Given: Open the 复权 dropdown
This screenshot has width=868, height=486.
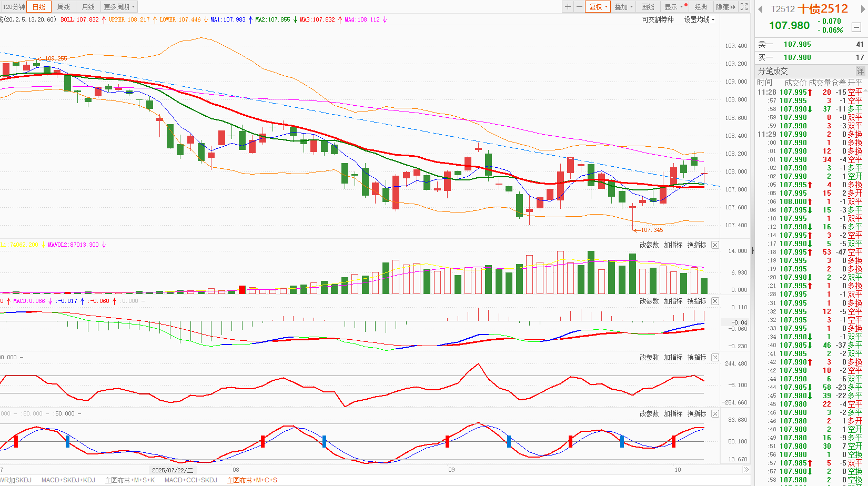Looking at the screenshot, I should pos(598,7).
